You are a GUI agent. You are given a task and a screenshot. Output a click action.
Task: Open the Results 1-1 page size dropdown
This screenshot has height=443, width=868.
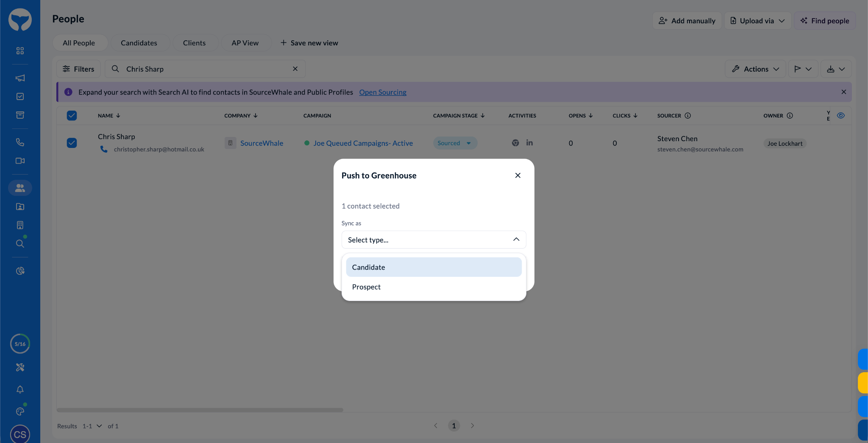92,426
